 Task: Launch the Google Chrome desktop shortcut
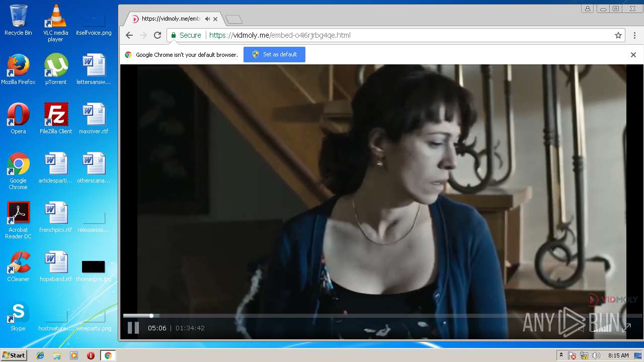pyautogui.click(x=18, y=171)
